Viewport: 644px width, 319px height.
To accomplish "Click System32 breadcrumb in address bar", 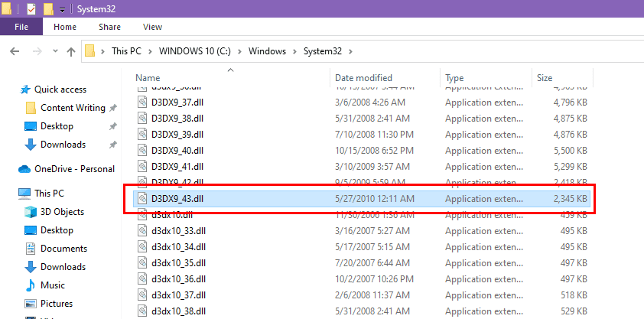I will (323, 51).
